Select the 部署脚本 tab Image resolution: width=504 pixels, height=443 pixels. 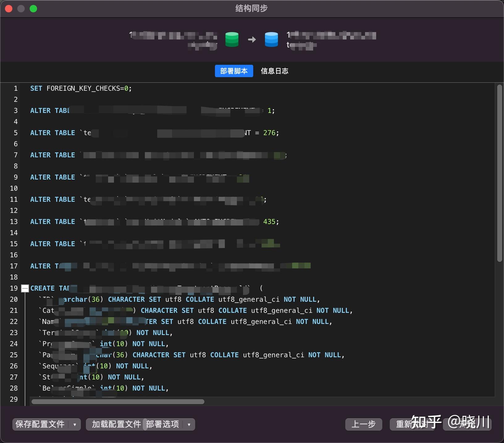tap(234, 71)
